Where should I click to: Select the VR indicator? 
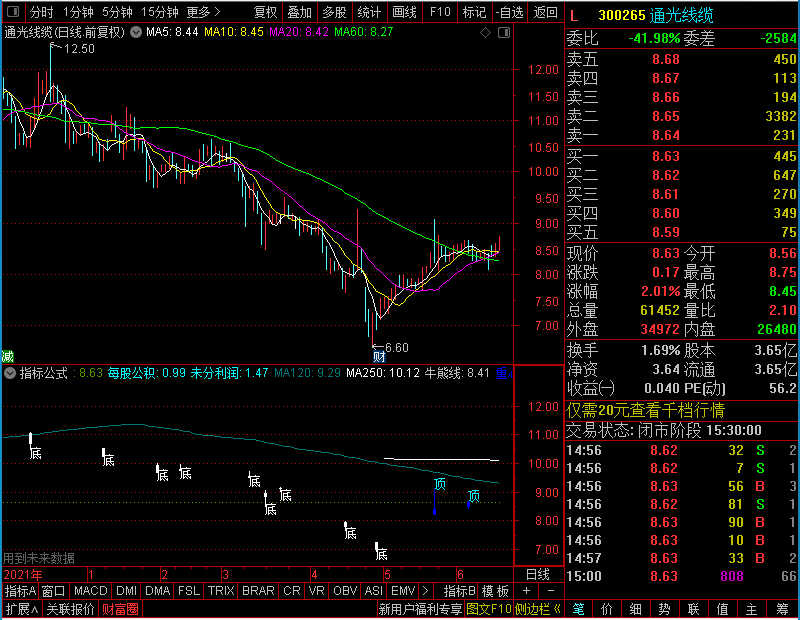tap(316, 591)
